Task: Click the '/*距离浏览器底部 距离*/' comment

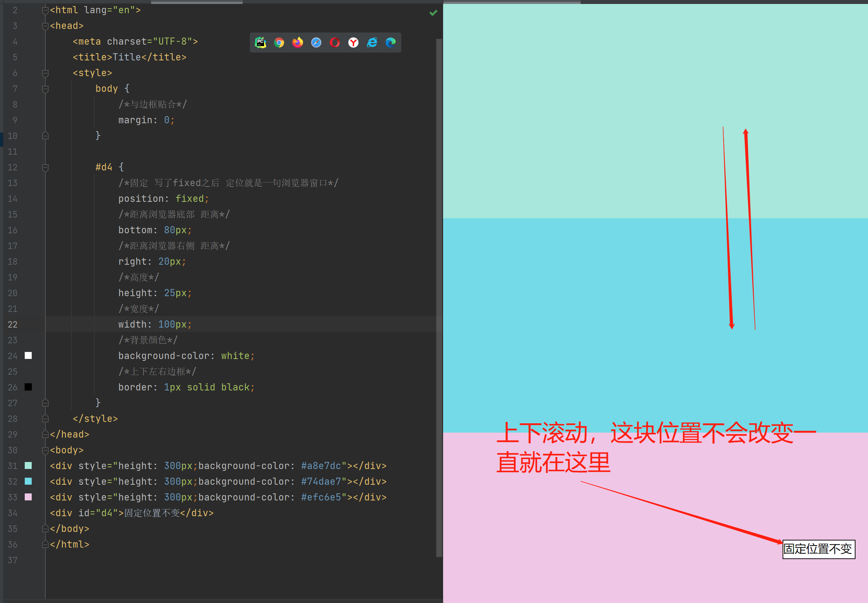Action: (174, 214)
